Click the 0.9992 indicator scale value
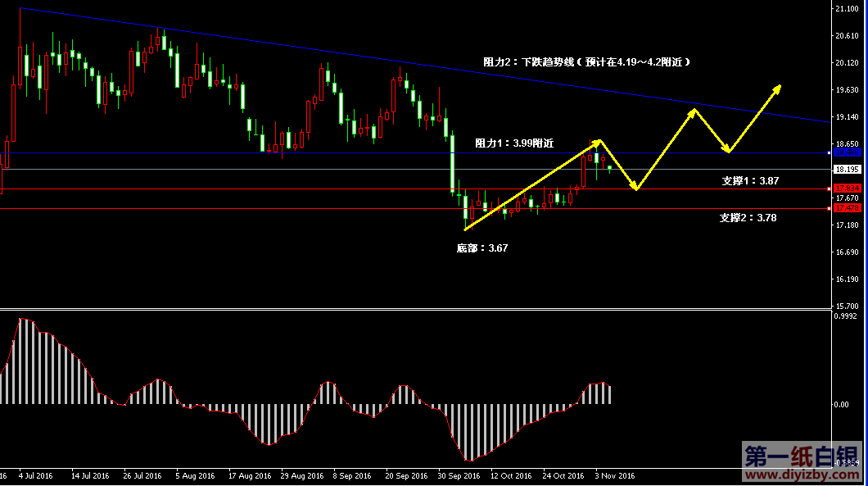The image size is (868, 486). point(846,316)
